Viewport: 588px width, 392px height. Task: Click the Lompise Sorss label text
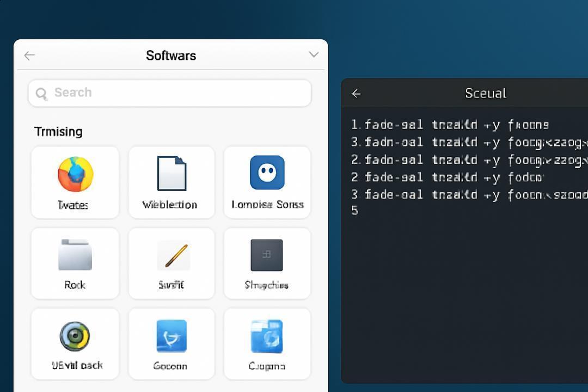pos(267,205)
